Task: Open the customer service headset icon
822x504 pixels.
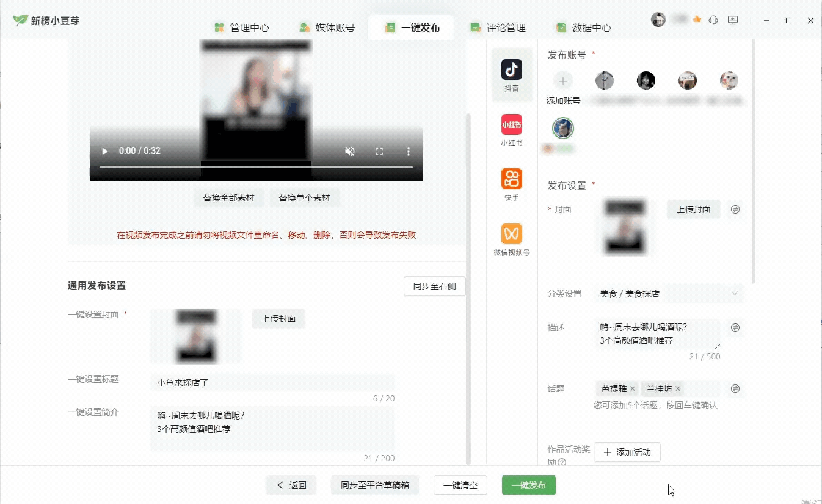Action: pos(713,20)
